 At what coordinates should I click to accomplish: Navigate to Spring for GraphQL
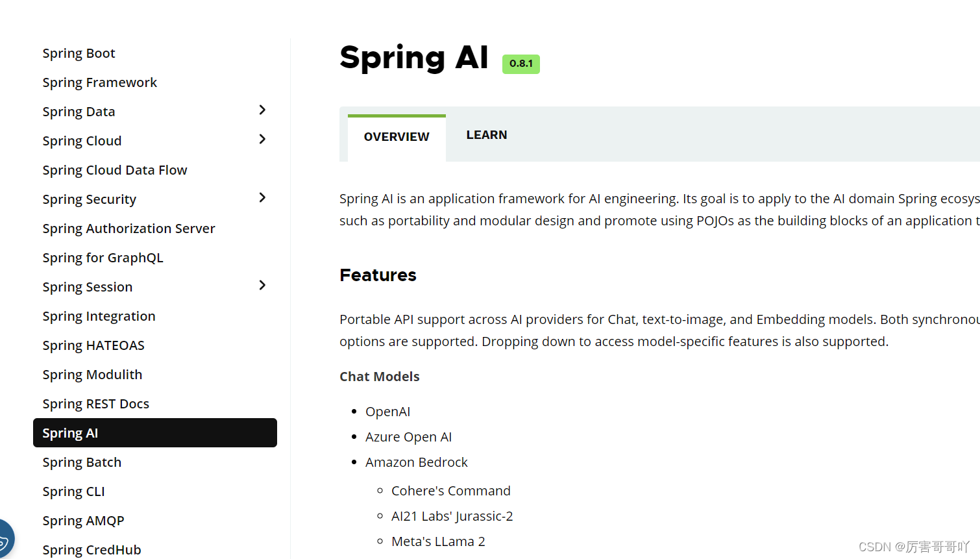point(103,258)
